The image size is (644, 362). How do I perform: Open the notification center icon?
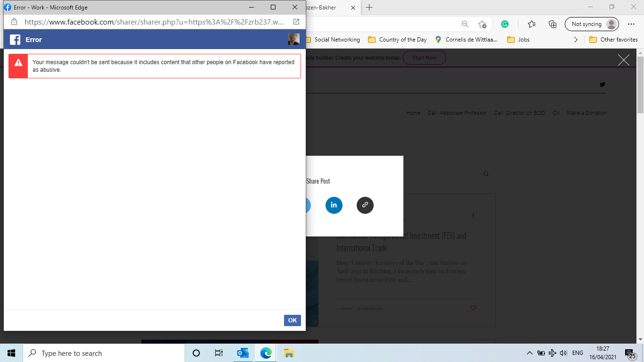pyautogui.click(x=631, y=354)
